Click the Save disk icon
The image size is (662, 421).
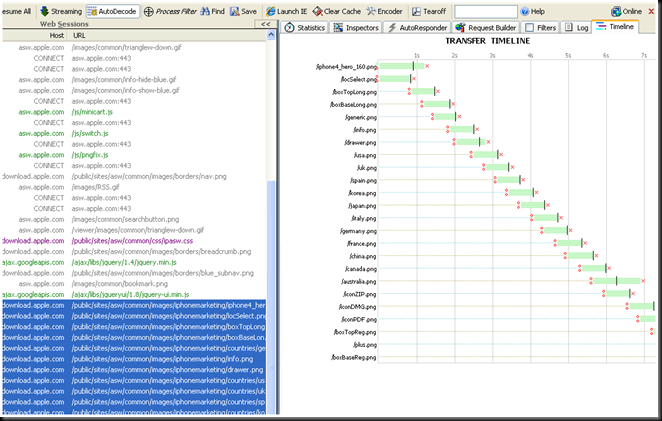234,10
